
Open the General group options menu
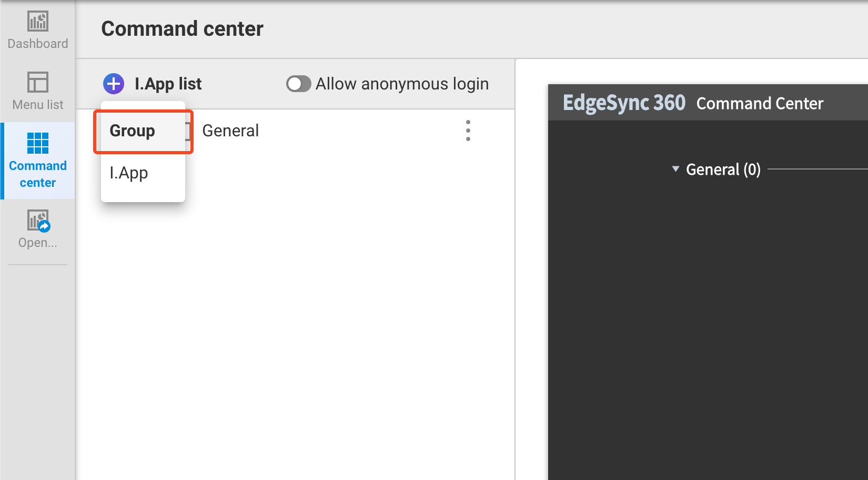coord(468,130)
